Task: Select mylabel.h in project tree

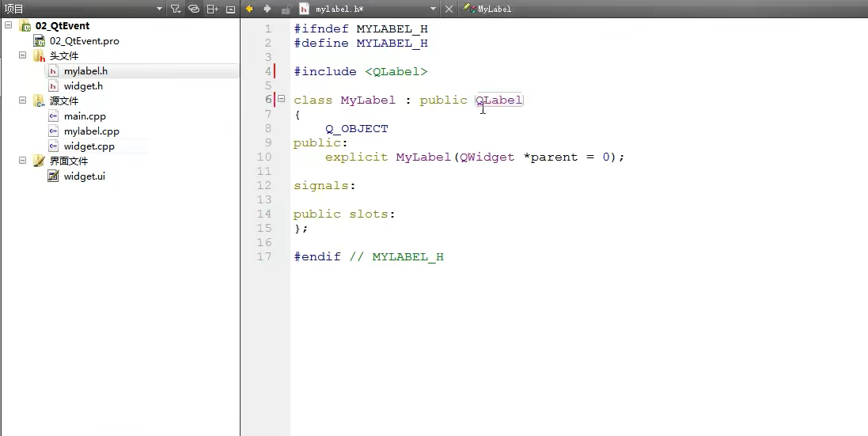Action: 85,71
